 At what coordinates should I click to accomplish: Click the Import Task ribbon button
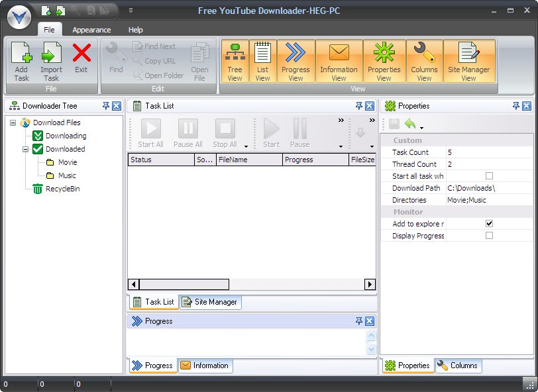(x=51, y=62)
